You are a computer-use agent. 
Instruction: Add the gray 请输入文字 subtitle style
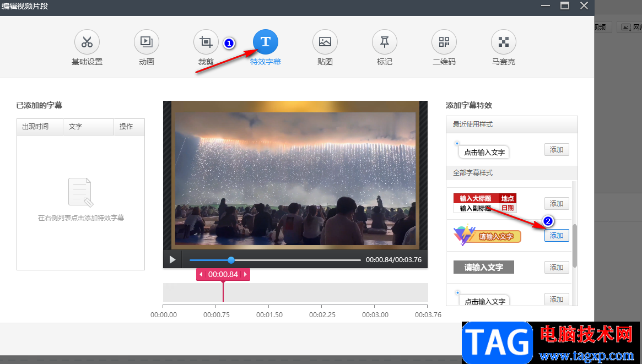[557, 268]
